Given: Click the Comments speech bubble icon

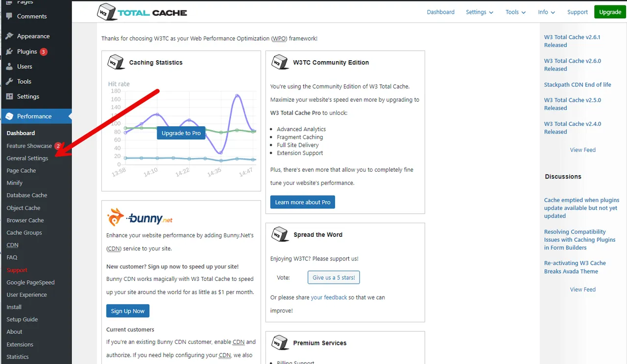Looking at the screenshot, I should click(x=9, y=16).
